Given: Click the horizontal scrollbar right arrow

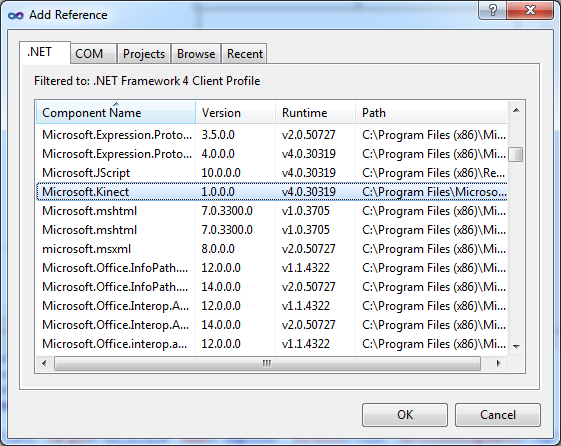Looking at the screenshot, I should pos(498,363).
